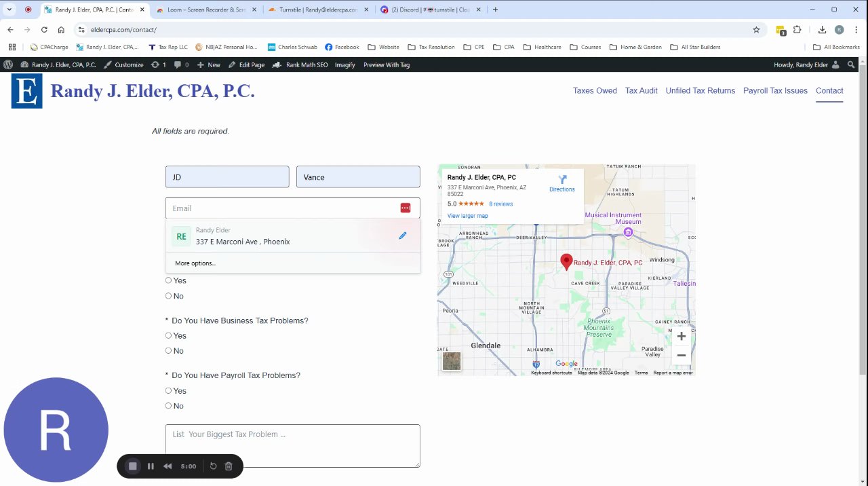
Task: Click View larger map link
Action: [467, 216]
